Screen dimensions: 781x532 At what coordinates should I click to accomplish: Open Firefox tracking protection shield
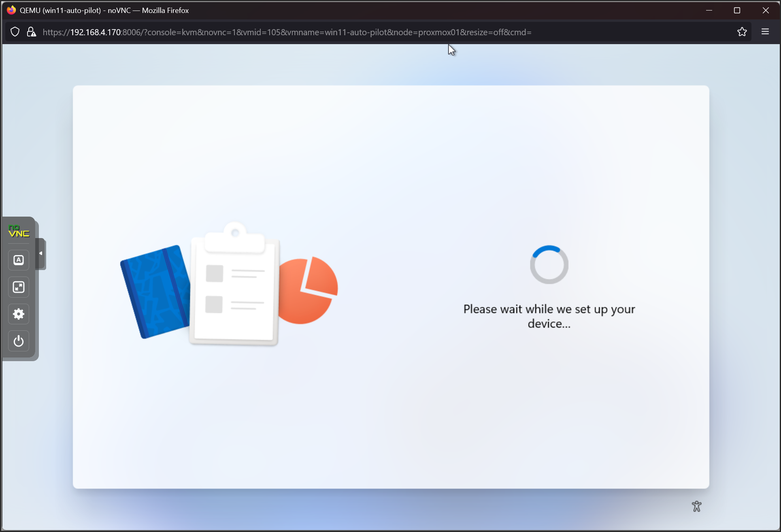[15, 32]
